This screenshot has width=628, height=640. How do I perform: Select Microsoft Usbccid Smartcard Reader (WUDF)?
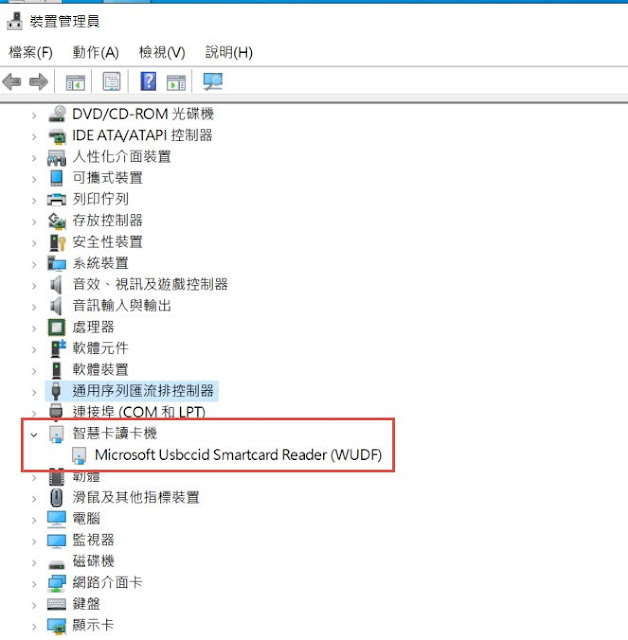pyautogui.click(x=238, y=455)
